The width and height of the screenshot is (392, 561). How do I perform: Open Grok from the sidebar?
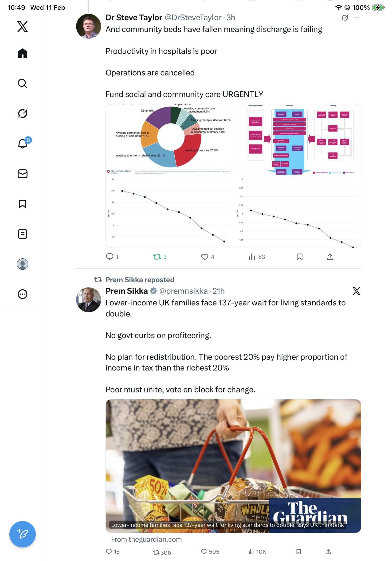23,113
